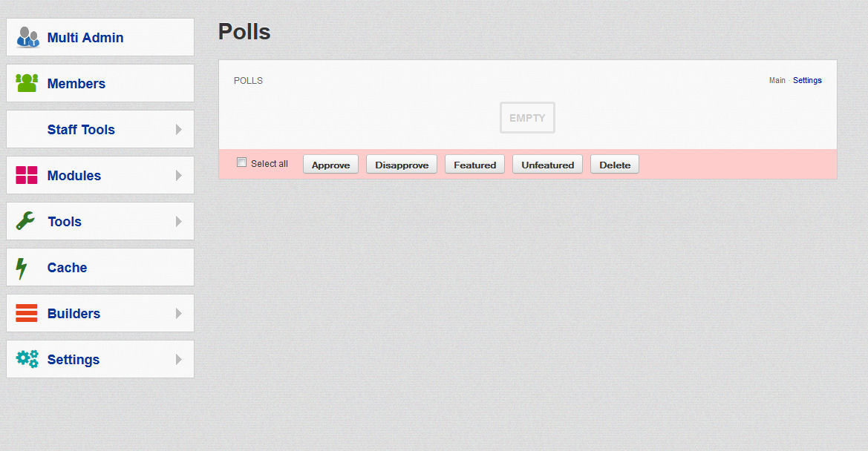Expand the Builders submenu arrow
Viewport: 868px width, 451px height.
tap(178, 314)
